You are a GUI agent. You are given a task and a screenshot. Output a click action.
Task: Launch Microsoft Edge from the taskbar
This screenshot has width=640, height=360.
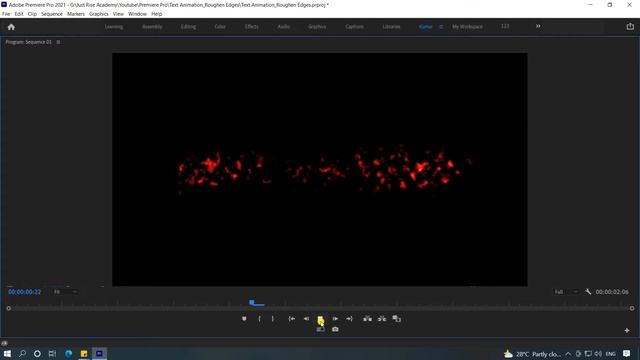click(x=68, y=353)
